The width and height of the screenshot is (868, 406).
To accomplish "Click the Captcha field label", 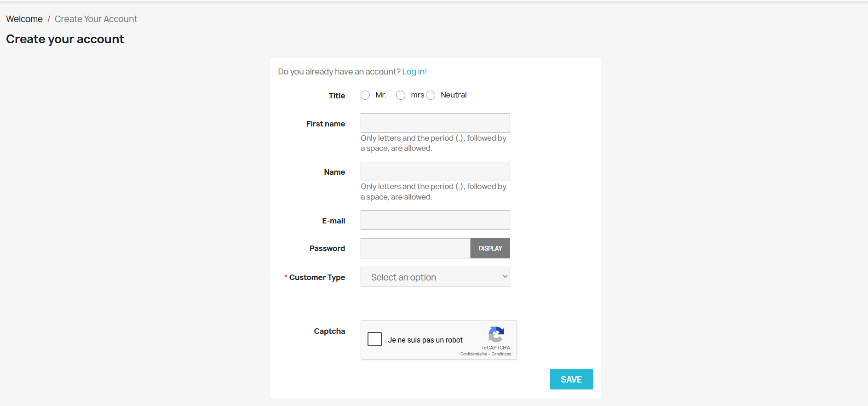I will pyautogui.click(x=329, y=331).
